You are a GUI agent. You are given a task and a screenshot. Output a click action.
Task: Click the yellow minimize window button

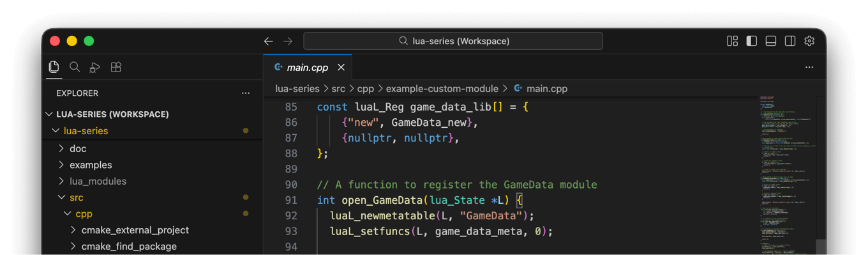click(x=72, y=41)
